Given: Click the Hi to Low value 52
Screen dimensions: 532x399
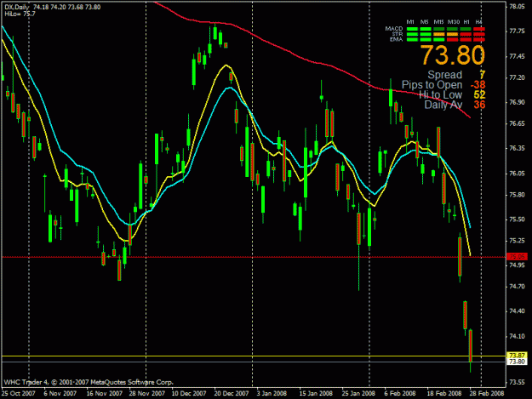Looking at the screenshot, I should [x=480, y=95].
